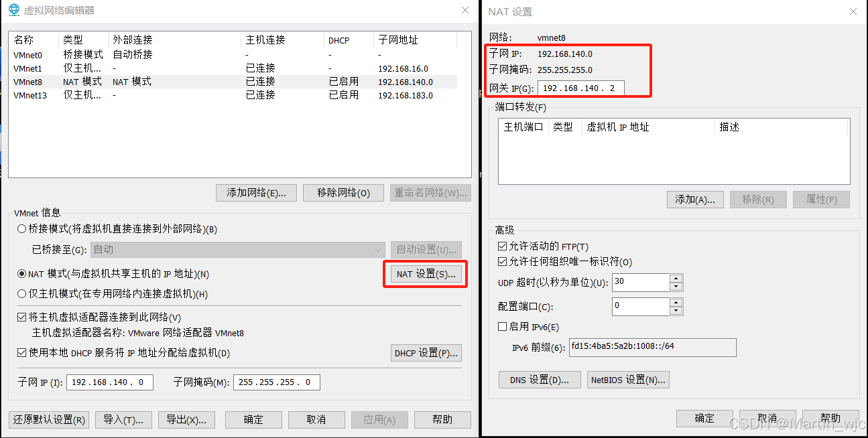Click 确定 in the NAT 设置 dialog
The width and height of the screenshot is (868, 438).
704,418
